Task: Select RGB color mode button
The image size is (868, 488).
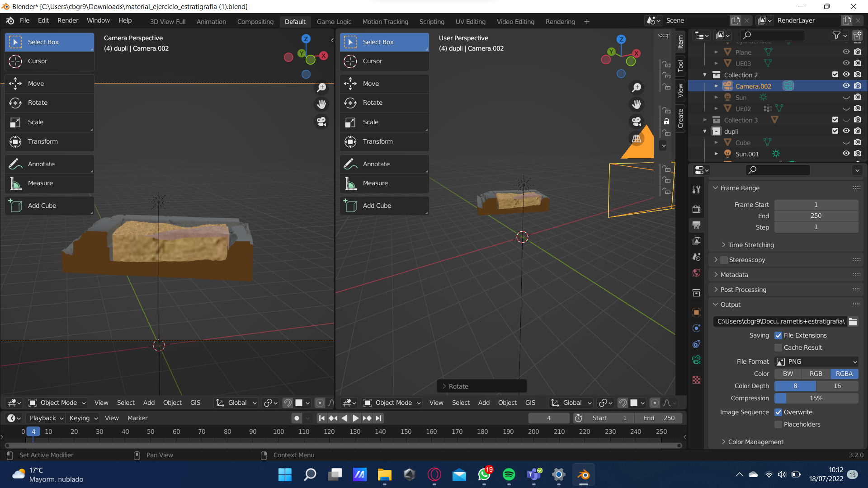Action: tap(816, 374)
